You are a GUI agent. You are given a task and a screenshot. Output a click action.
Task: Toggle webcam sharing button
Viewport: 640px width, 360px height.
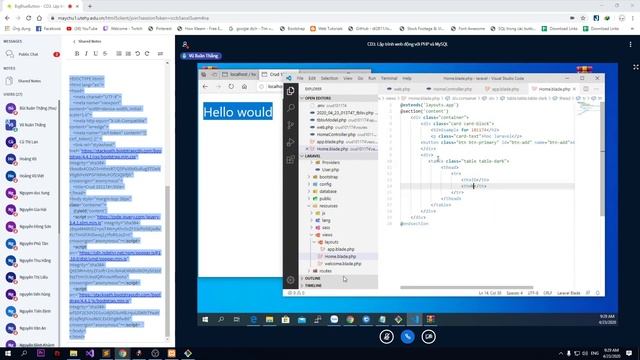(428, 337)
